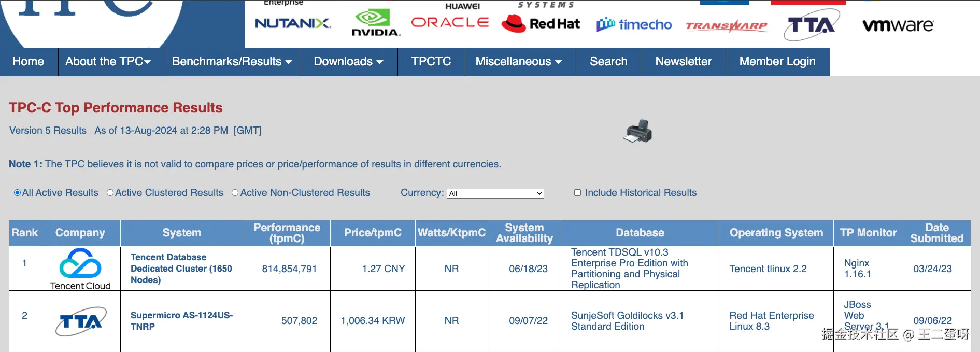Open the Newsletter page
This screenshot has height=352, width=980.
tap(684, 62)
